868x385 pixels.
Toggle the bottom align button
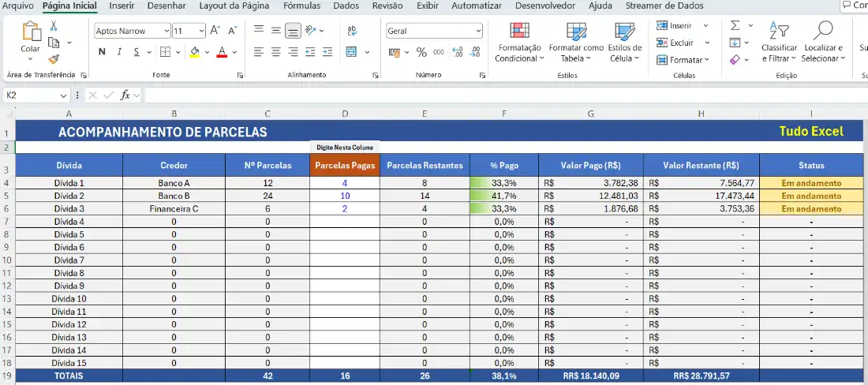[293, 32]
